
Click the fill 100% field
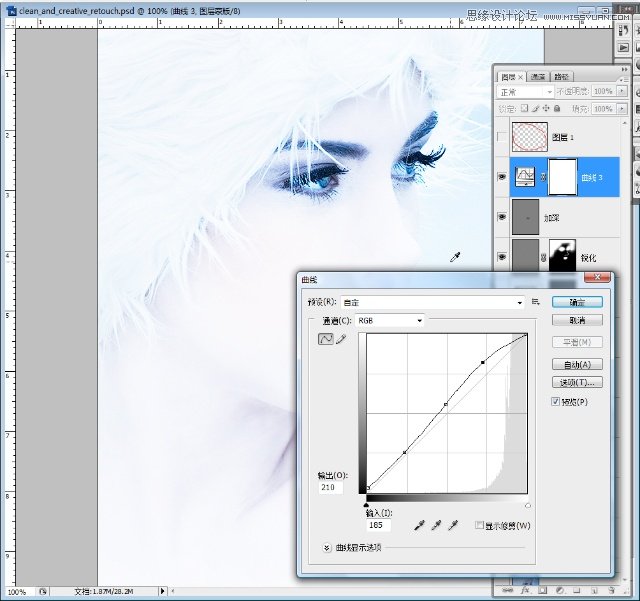(604, 109)
